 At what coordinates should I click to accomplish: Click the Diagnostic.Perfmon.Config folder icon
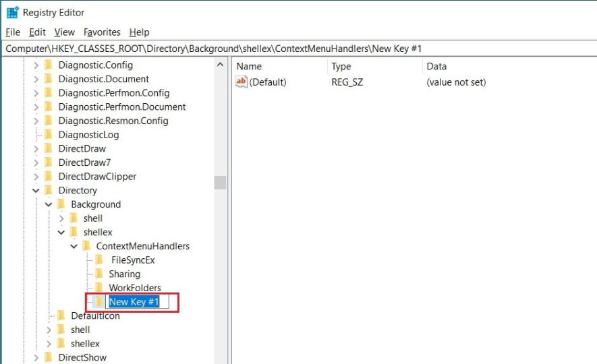point(49,93)
